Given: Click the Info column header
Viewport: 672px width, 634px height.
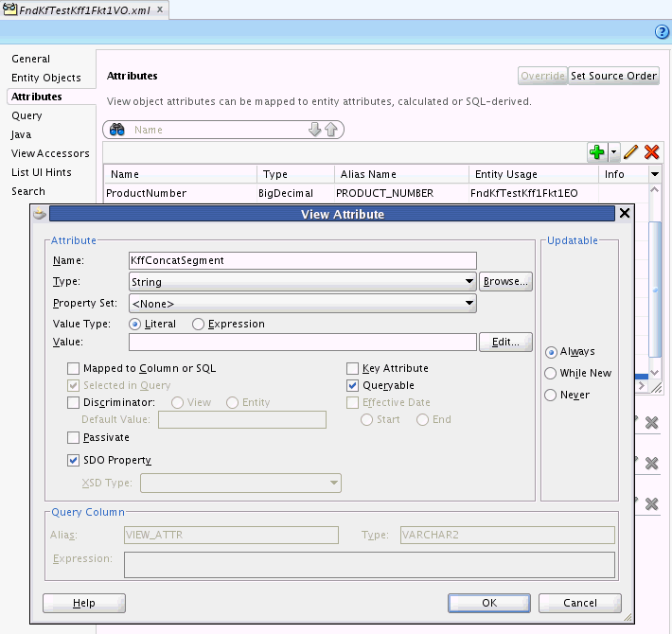Looking at the screenshot, I should (624, 174).
